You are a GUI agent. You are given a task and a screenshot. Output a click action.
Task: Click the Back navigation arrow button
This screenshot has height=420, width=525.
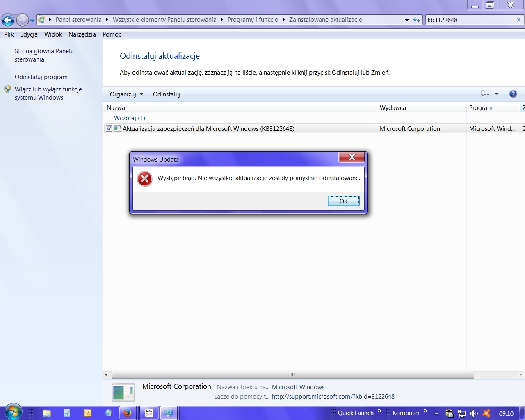pos(8,20)
